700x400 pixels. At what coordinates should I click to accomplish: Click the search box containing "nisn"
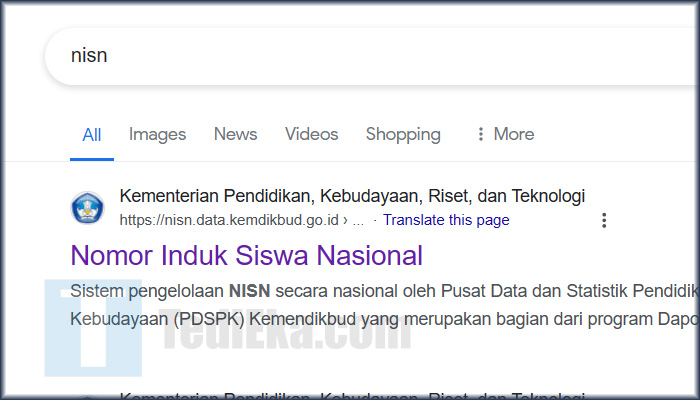click(x=371, y=56)
